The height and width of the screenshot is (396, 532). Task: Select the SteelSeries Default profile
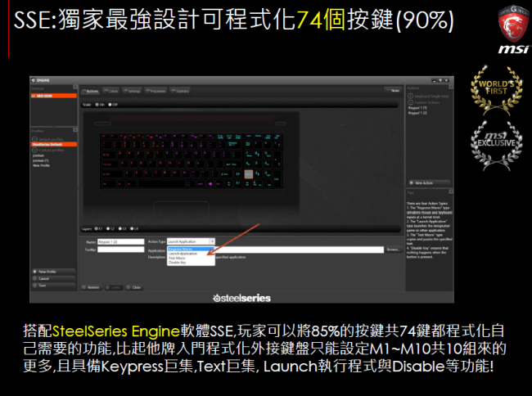click(x=53, y=145)
